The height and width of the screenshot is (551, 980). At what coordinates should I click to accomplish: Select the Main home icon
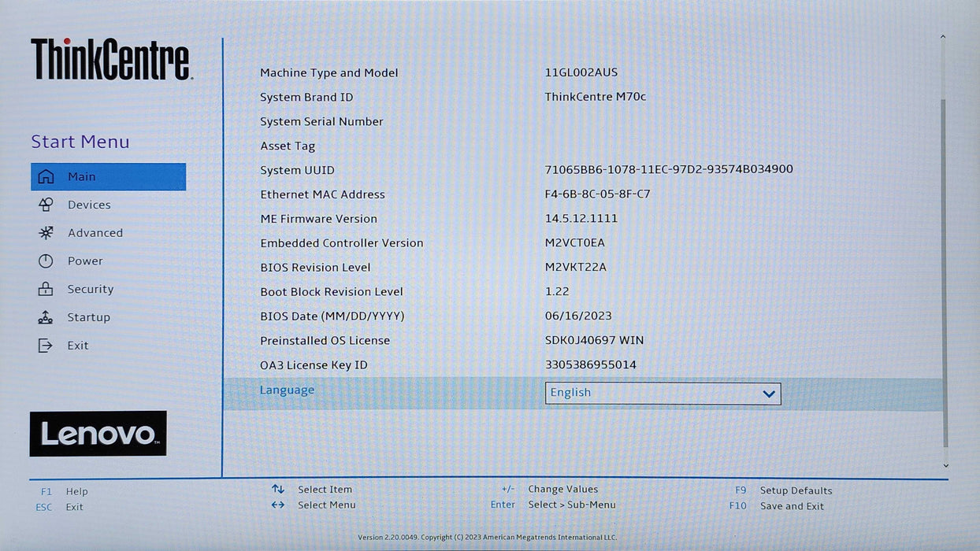coord(46,176)
